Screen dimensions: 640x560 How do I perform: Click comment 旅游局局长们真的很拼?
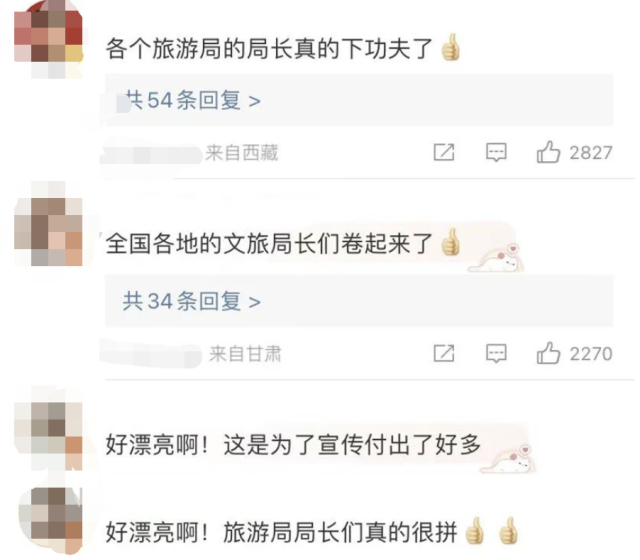(340, 532)
